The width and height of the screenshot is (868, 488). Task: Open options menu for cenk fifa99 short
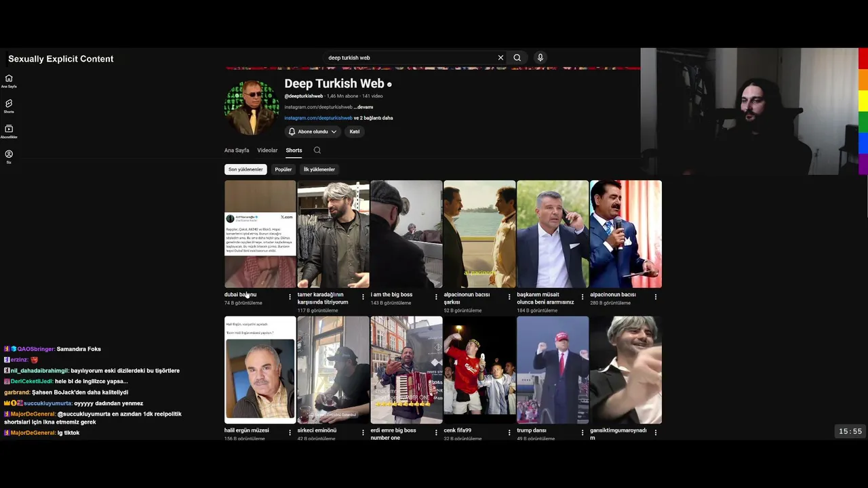(509, 432)
